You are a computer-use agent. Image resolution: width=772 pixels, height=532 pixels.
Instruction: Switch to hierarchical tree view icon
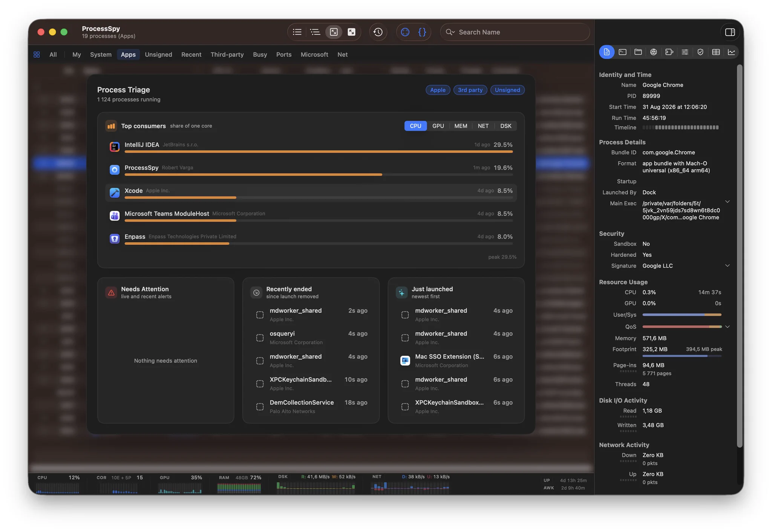[x=315, y=32]
